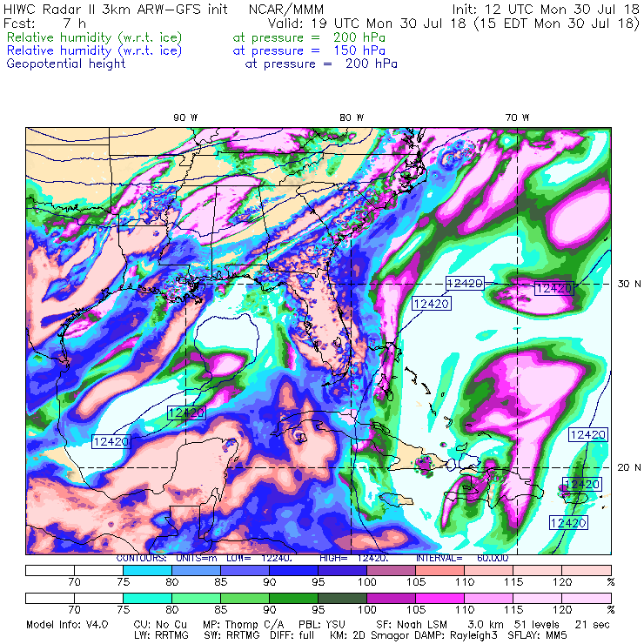Click the dark green 90-95% swatch
The height and width of the screenshot is (644, 644).
pyautogui.click(x=293, y=598)
